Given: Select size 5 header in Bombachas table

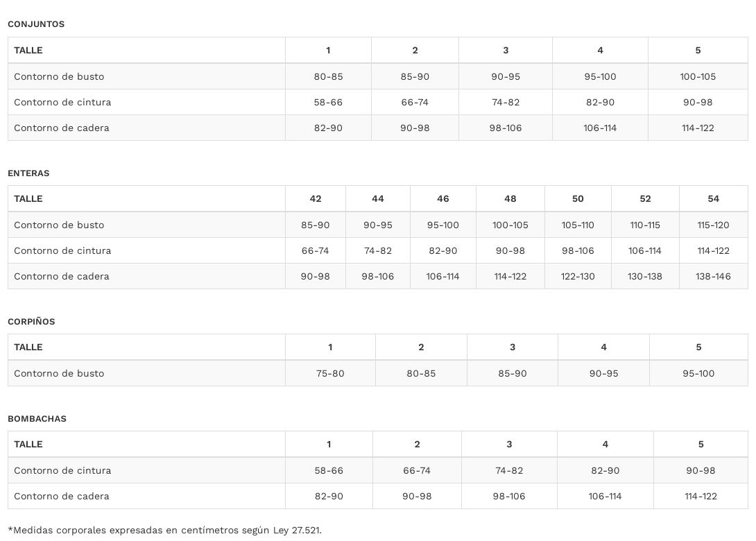Looking at the screenshot, I should click(701, 445).
